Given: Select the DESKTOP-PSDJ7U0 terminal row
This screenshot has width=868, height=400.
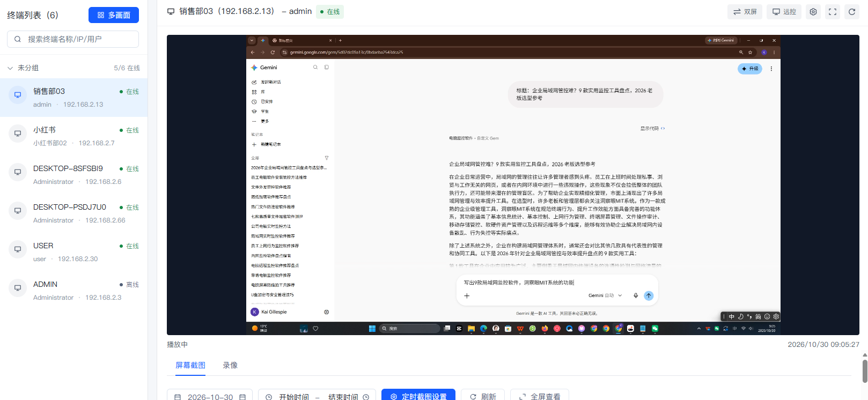Looking at the screenshot, I should click(74, 213).
